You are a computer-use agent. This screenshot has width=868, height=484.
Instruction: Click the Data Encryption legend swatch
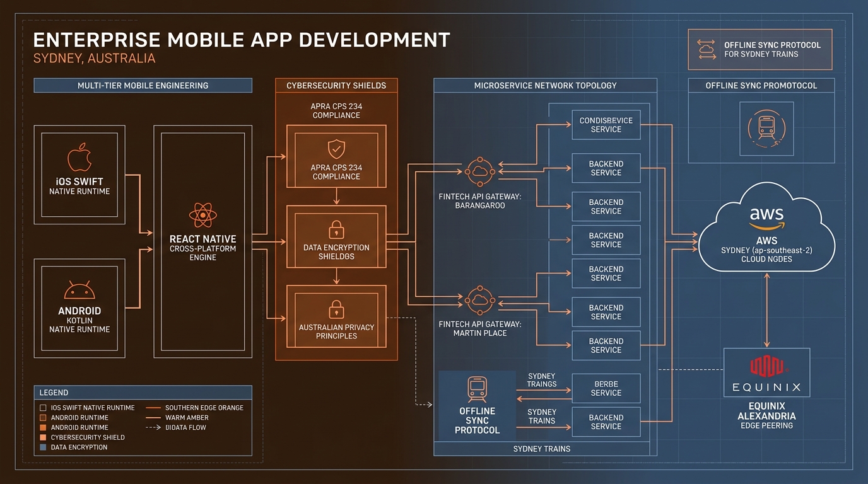click(43, 447)
